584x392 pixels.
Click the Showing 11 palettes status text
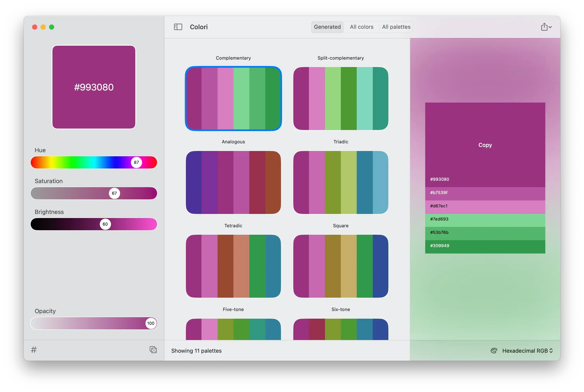(196, 351)
